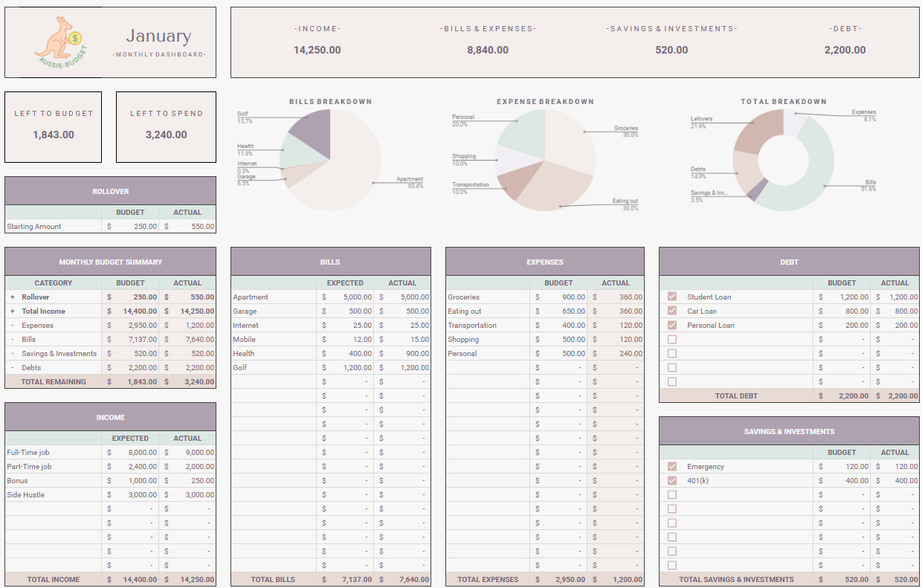This screenshot has width=922, height=588.
Task: Click the Aussie-Budget kangaroo logo
Action: (59, 43)
